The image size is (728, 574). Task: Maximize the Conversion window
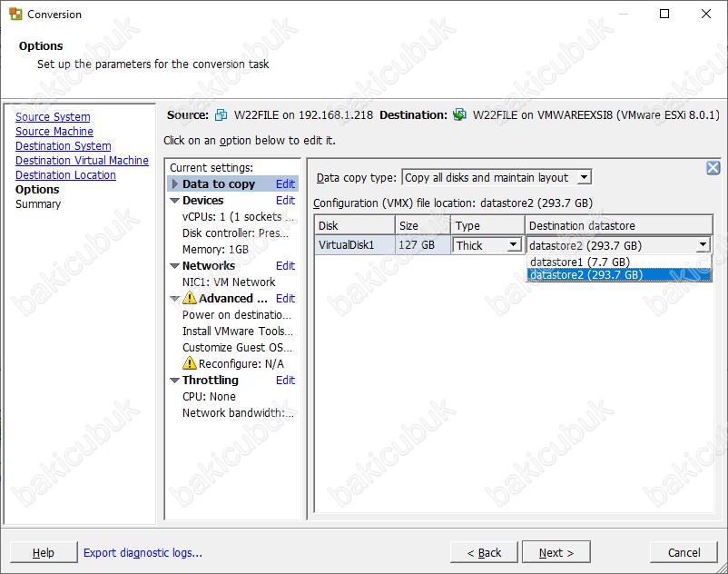click(664, 14)
